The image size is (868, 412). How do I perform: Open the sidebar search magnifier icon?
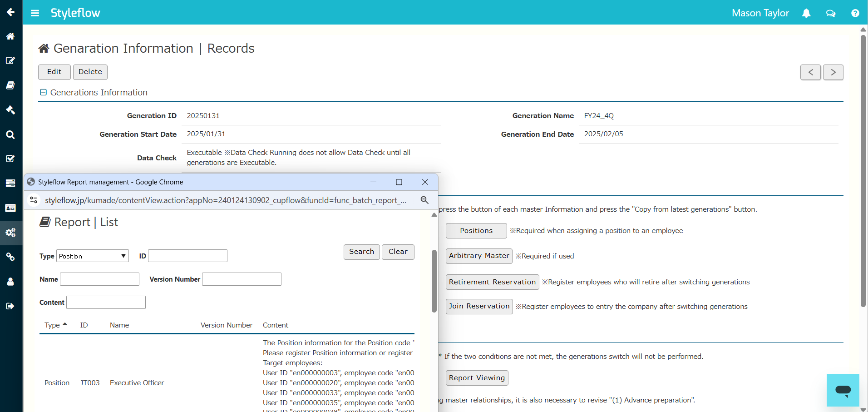[x=10, y=134]
